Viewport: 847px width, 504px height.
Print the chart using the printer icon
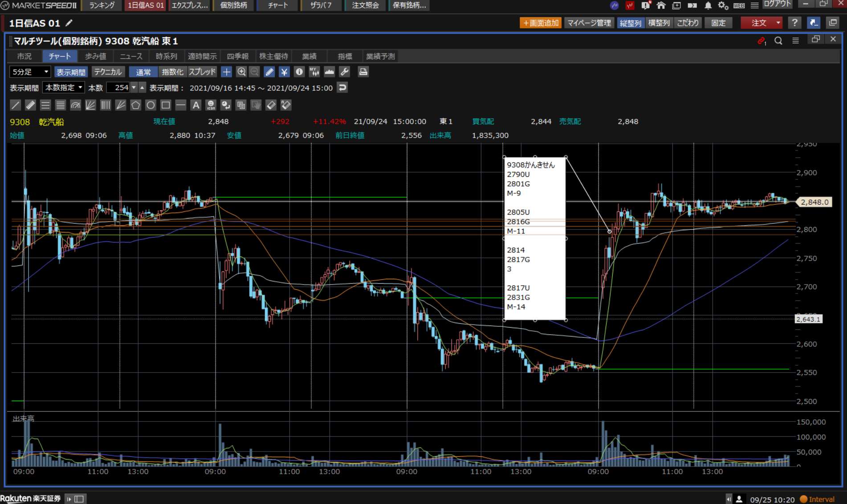point(363,72)
